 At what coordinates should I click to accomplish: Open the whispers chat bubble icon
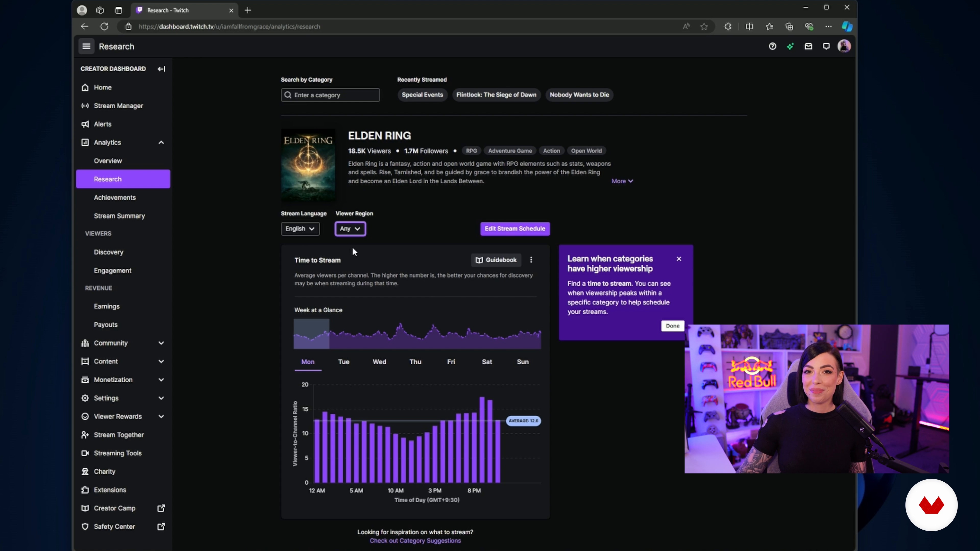click(826, 46)
